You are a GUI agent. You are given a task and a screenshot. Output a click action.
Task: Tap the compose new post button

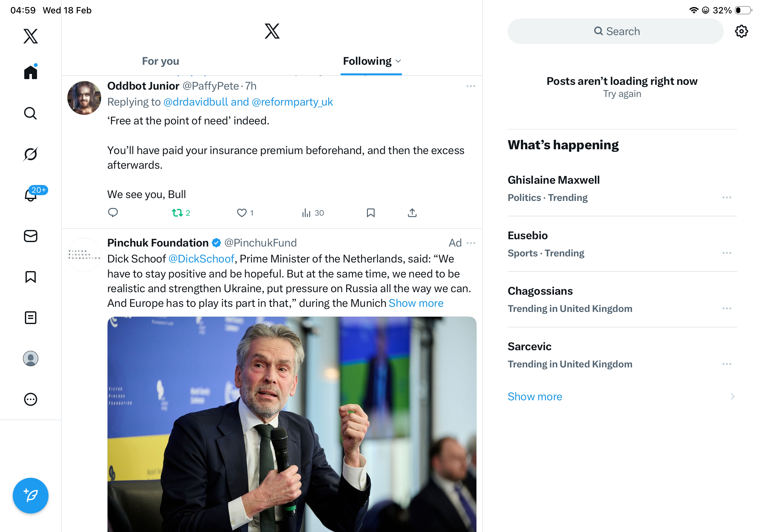pos(31,495)
